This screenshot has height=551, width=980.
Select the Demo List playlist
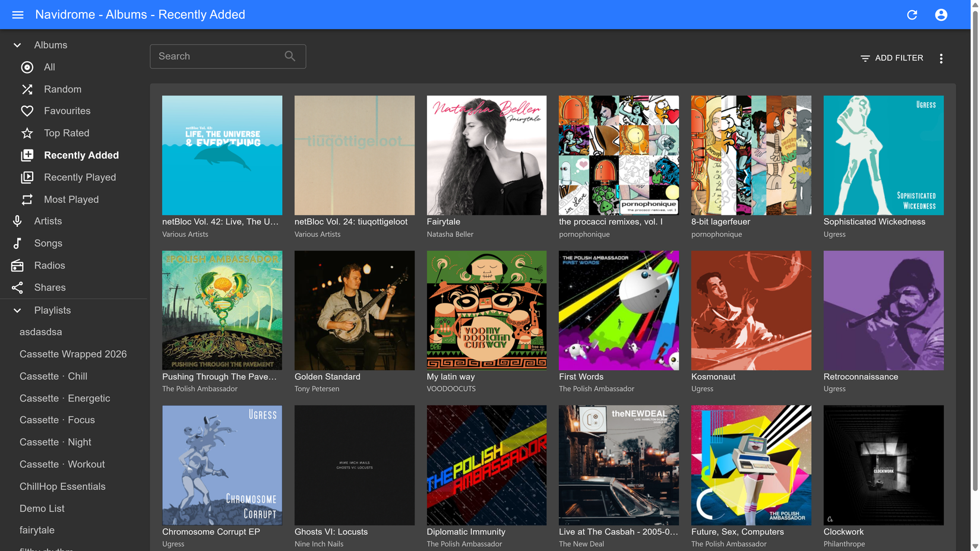(42, 508)
